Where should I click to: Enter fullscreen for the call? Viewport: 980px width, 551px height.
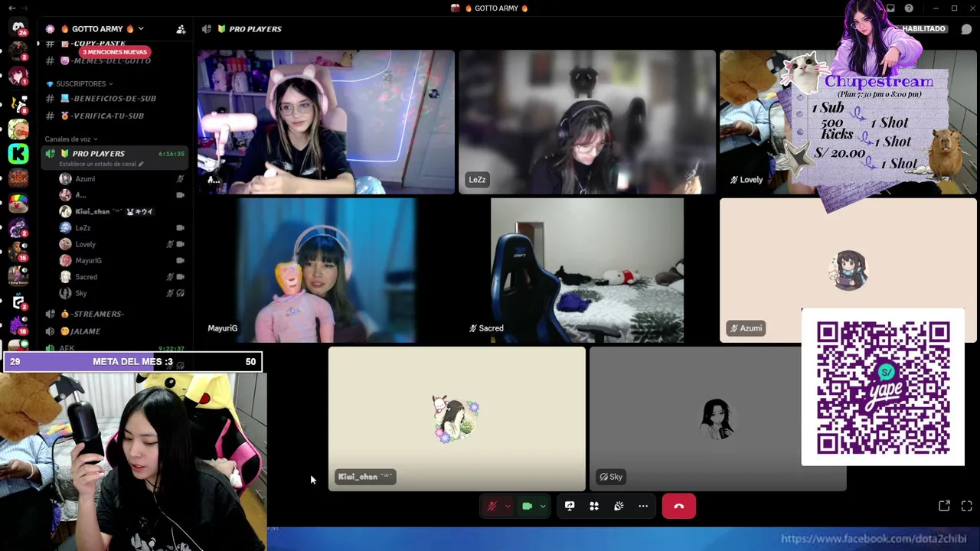pyautogui.click(x=966, y=506)
